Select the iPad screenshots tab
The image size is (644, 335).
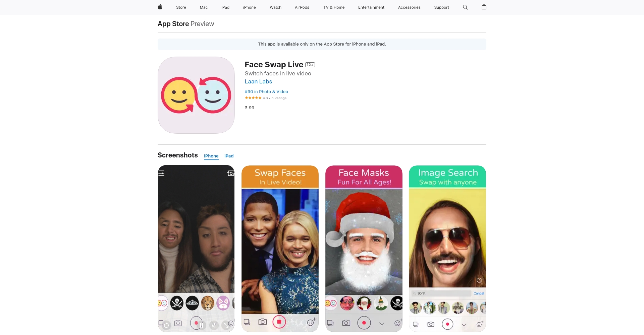click(229, 156)
